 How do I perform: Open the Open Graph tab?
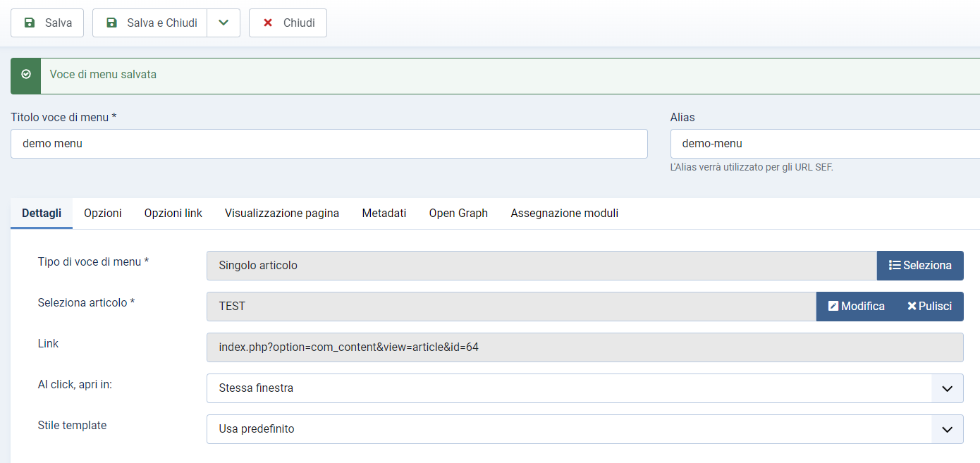pyautogui.click(x=458, y=213)
